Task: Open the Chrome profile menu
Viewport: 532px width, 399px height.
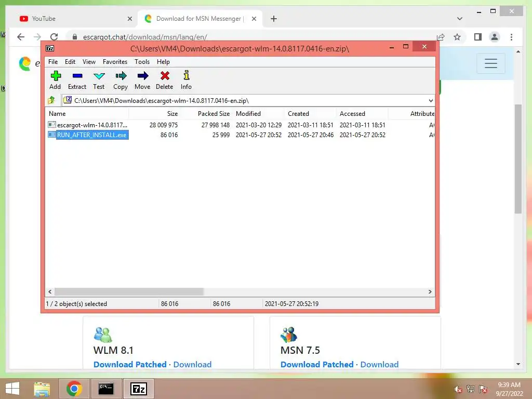Action: pos(495,37)
